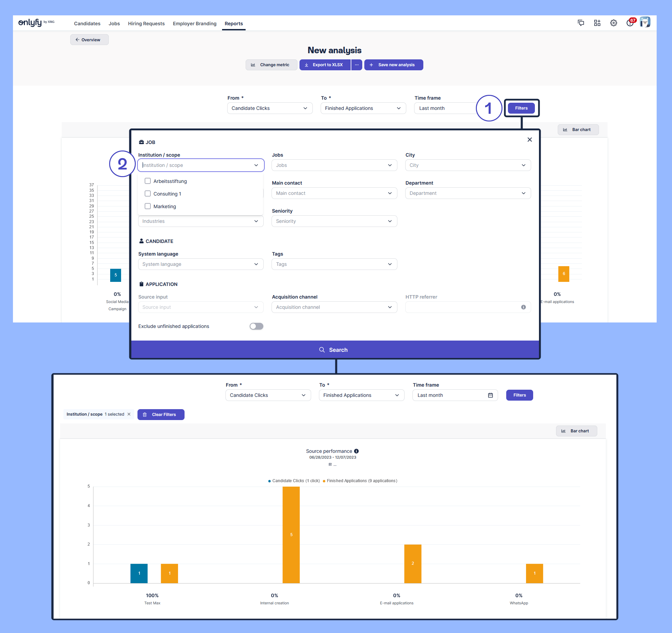Click calendar icon in Last month field
This screenshot has width=672, height=633.
click(490, 395)
